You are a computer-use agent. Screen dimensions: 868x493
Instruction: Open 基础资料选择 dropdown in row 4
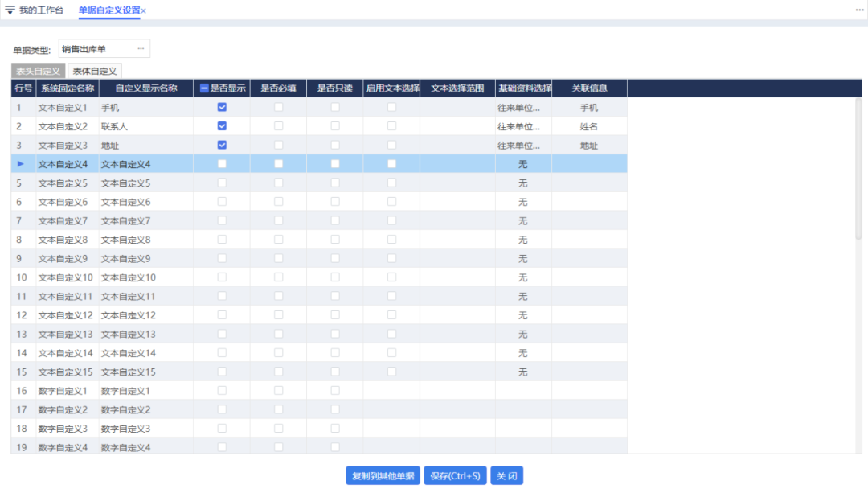click(522, 164)
